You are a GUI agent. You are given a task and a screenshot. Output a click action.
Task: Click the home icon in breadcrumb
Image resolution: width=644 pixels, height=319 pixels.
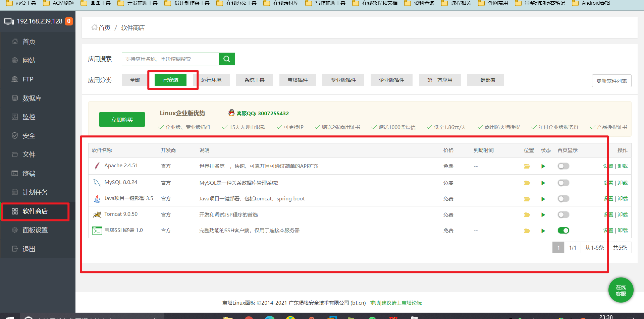tap(94, 27)
